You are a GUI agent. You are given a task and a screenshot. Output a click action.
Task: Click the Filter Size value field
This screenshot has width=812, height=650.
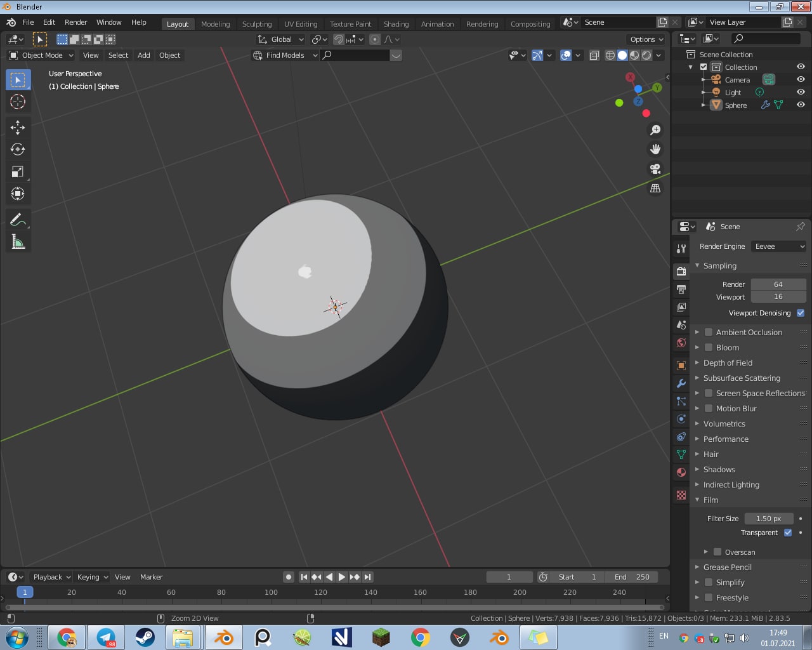point(768,519)
